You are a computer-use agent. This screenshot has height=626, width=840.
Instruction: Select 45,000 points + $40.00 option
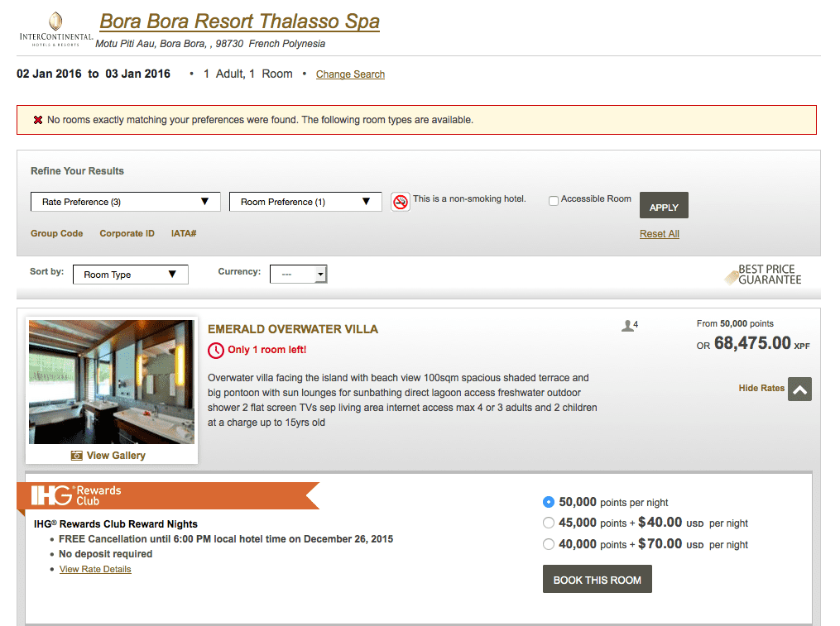548,523
